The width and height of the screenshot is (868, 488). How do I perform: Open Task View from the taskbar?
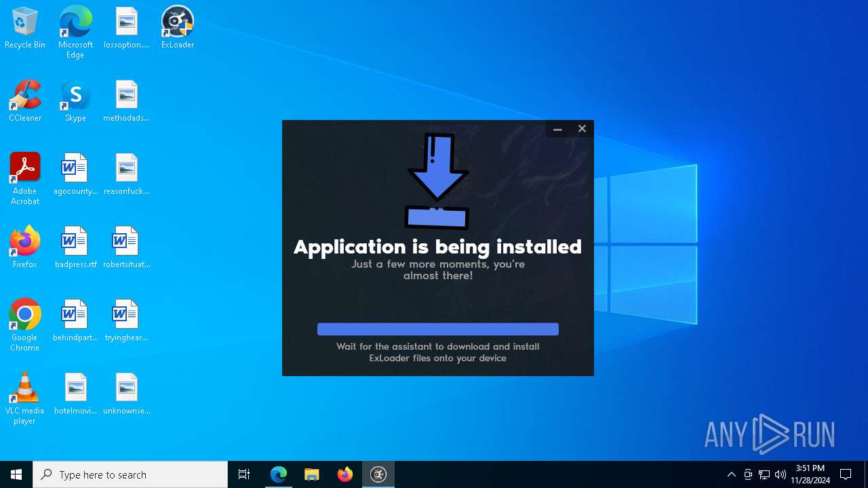(244, 474)
